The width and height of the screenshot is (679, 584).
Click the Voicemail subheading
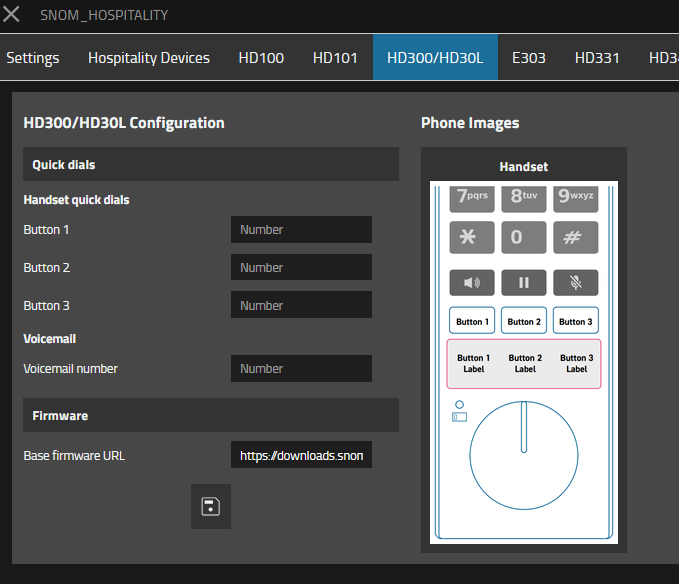49,339
